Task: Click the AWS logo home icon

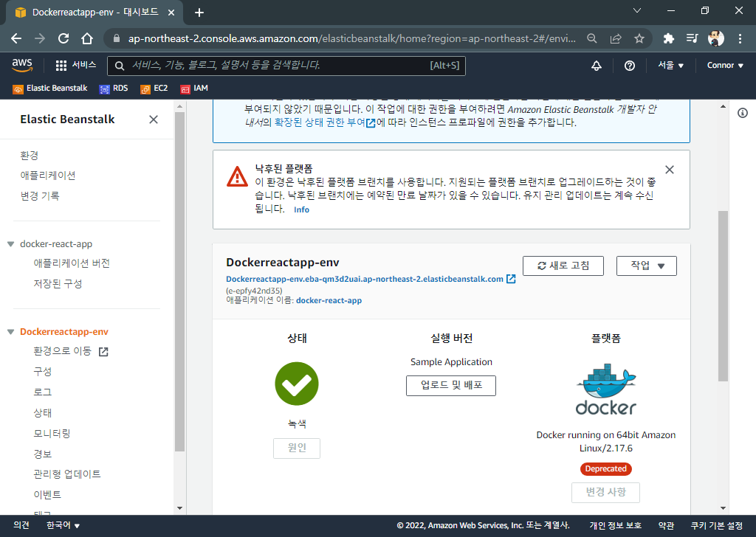Action: [x=22, y=65]
